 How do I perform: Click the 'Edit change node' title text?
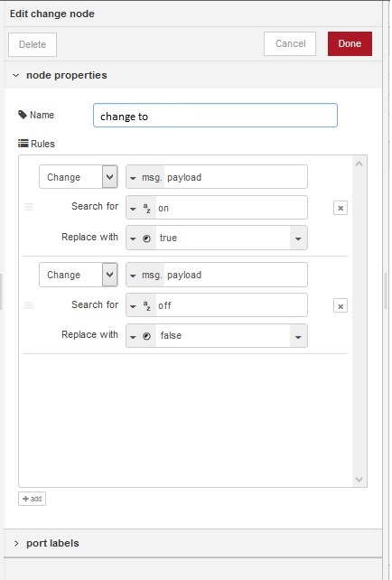coord(52,14)
